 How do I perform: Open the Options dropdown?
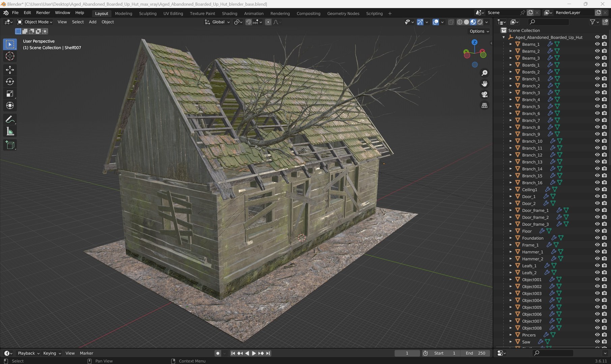coord(479,31)
